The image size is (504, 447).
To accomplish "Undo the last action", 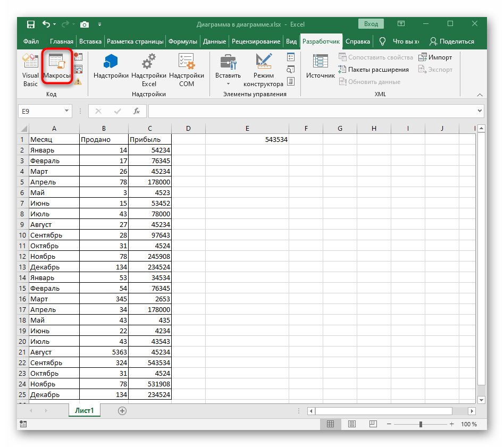I will click(46, 24).
